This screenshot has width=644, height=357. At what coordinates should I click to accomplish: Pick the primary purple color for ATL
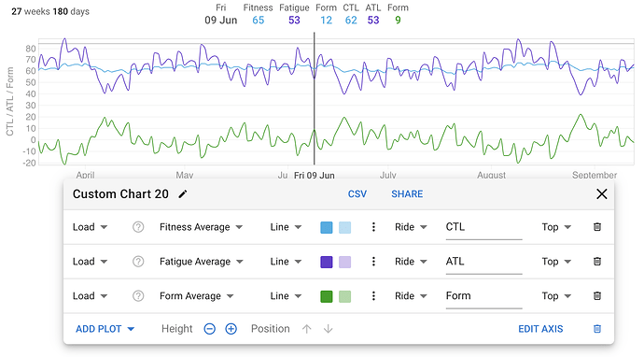[x=327, y=262]
